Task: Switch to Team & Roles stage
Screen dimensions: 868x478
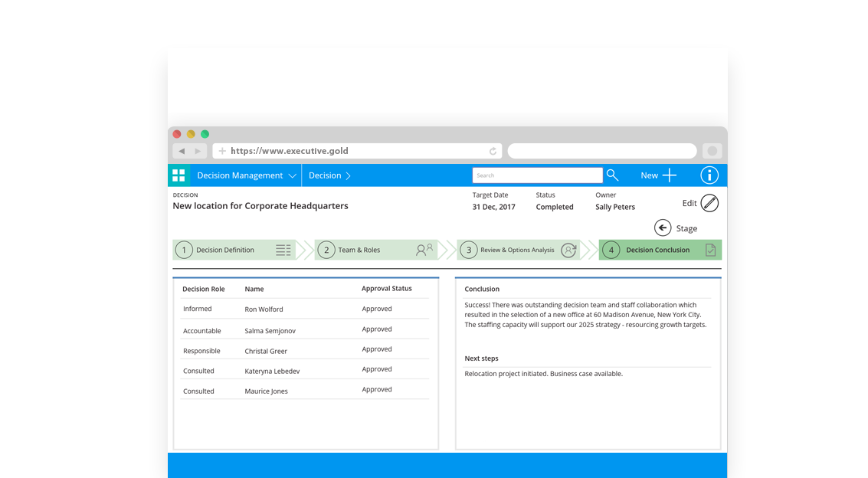Action: [375, 250]
